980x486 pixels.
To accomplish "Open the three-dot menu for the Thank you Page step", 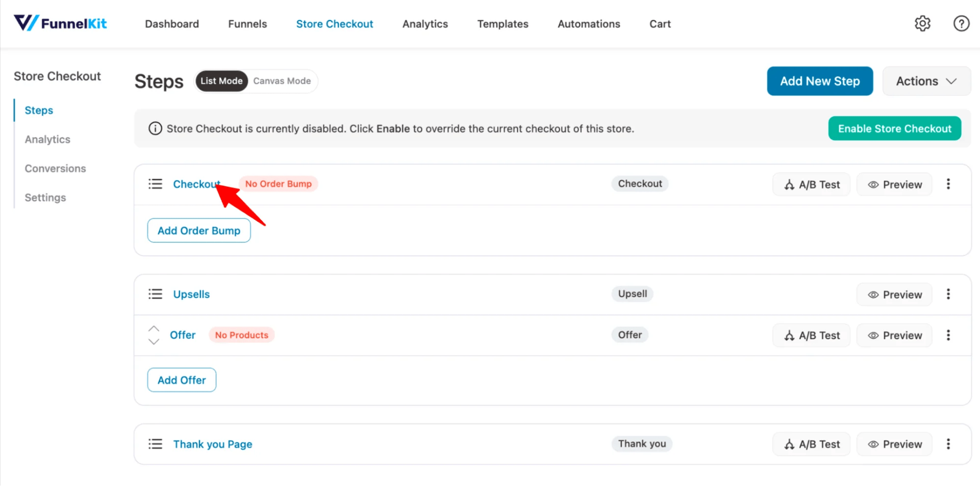I will (x=948, y=443).
